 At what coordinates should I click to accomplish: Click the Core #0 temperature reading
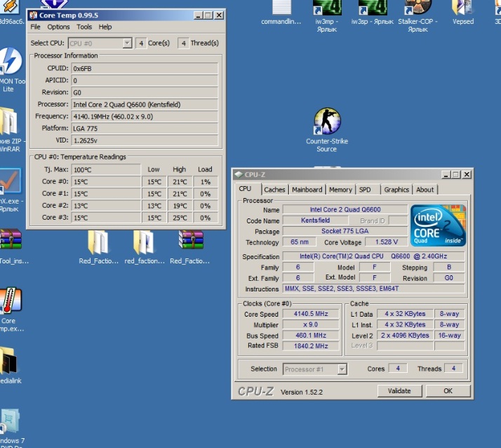coord(106,182)
